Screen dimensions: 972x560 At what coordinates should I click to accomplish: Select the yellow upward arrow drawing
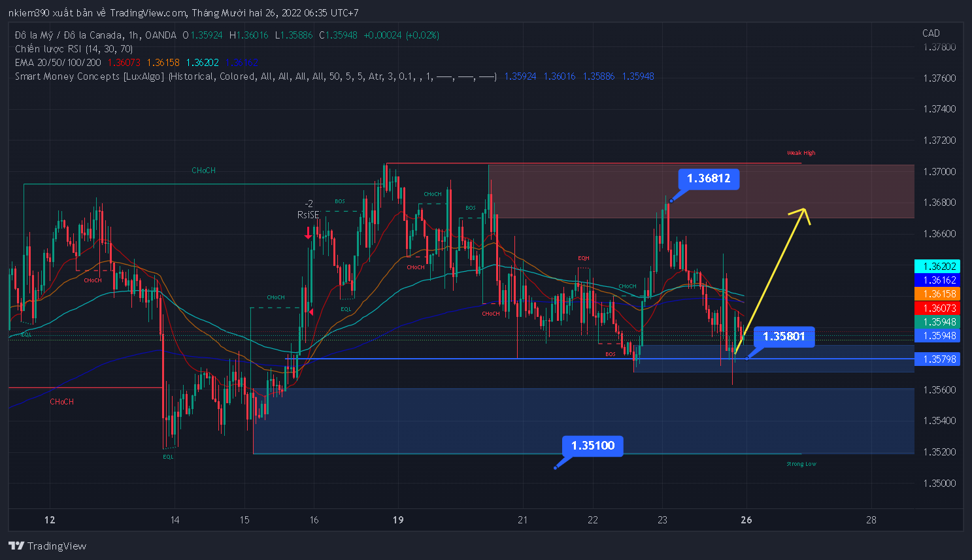772,281
